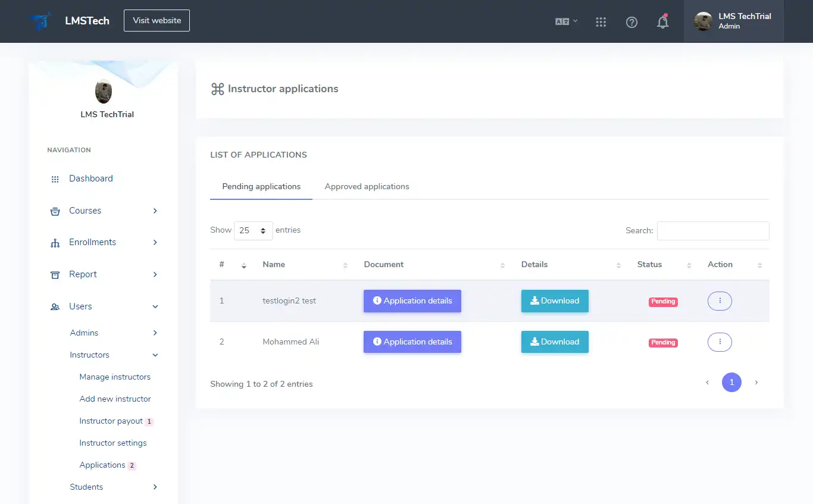The width and height of the screenshot is (813, 504).
Task: Click the LMSTech logo icon
Action: click(x=39, y=20)
